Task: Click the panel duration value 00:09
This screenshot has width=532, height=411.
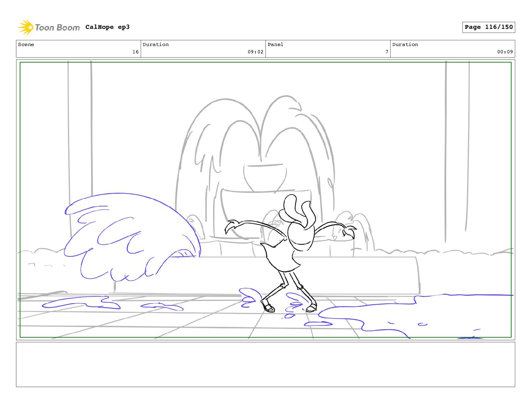Action: (505, 52)
